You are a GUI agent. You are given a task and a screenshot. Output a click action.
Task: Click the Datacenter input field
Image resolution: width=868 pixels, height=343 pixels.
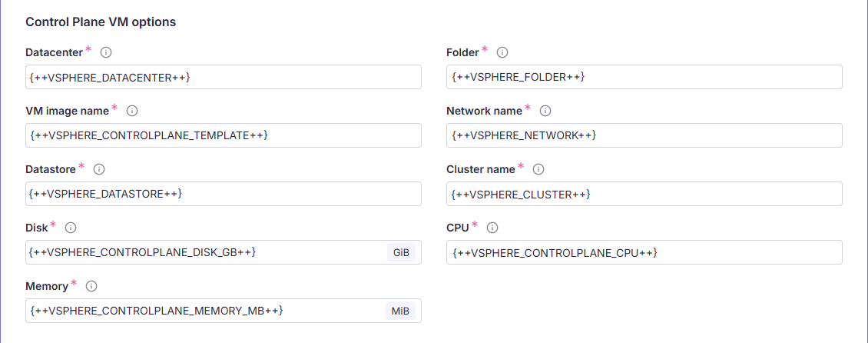click(x=223, y=77)
